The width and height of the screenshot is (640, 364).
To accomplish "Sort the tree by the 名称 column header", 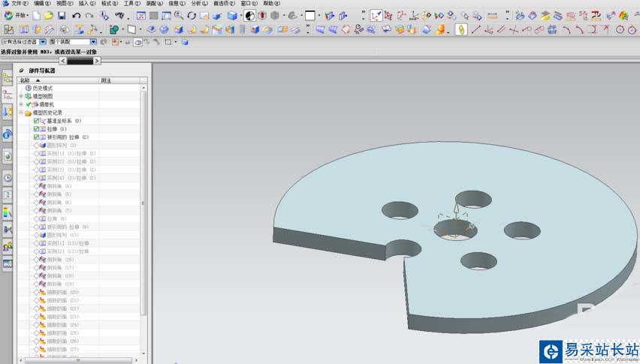I will pyautogui.click(x=58, y=80).
